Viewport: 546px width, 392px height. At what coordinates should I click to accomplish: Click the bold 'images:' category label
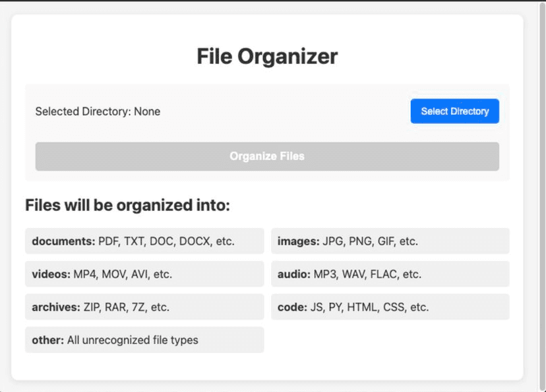298,241
